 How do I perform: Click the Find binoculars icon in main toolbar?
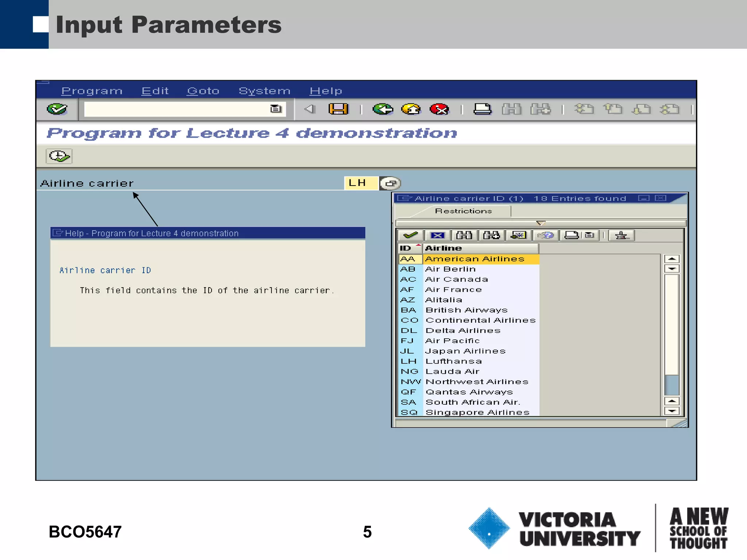pyautogui.click(x=511, y=109)
